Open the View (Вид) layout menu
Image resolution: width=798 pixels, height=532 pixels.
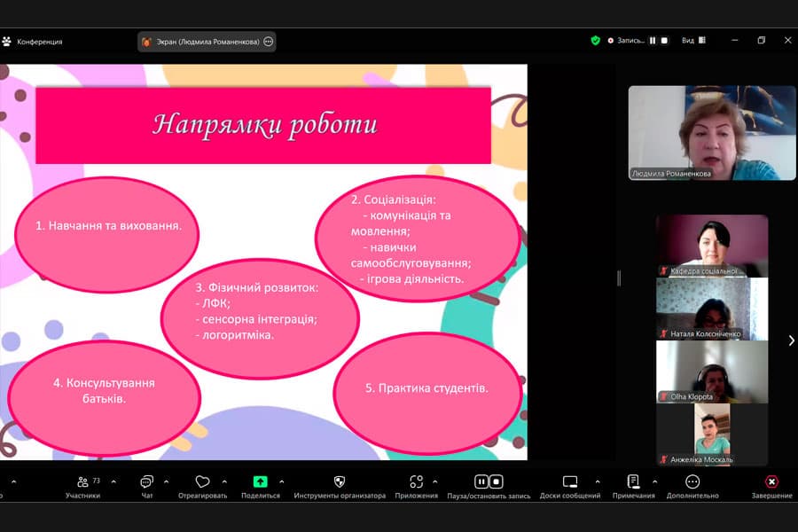pyautogui.click(x=693, y=40)
